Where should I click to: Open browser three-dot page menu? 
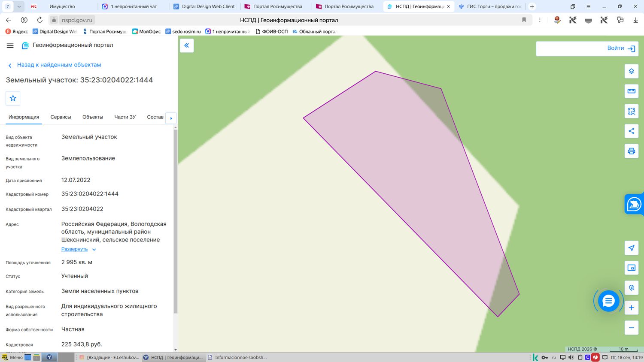tap(540, 20)
